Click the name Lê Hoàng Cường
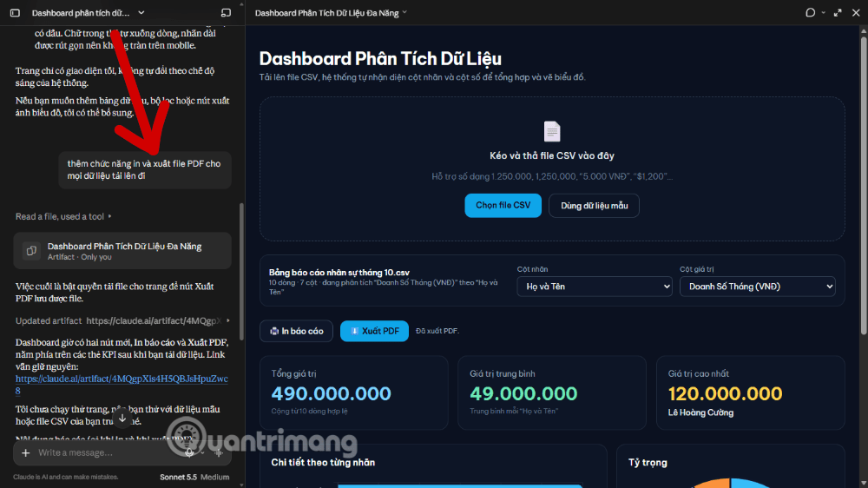This screenshot has height=488, width=868. [x=700, y=412]
